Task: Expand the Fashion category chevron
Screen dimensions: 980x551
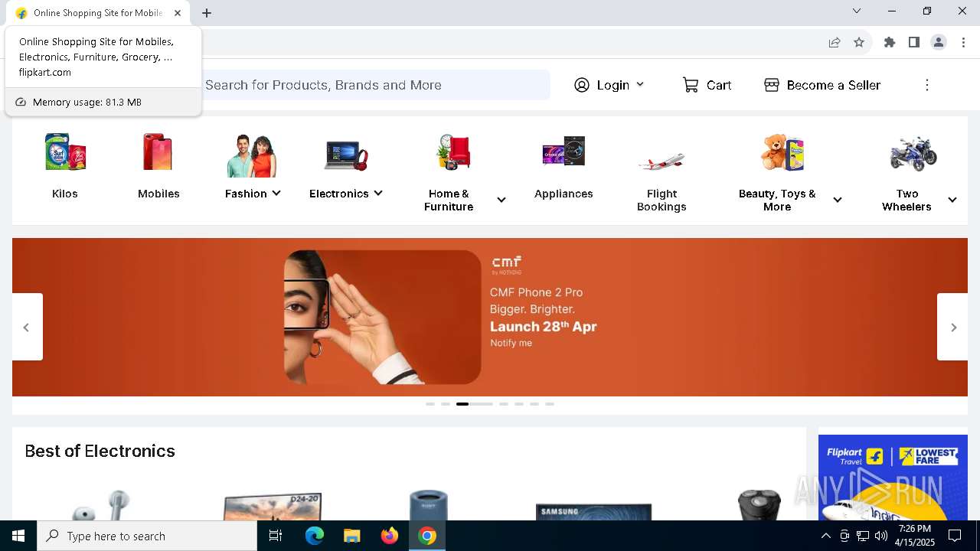Action: pyautogui.click(x=276, y=194)
